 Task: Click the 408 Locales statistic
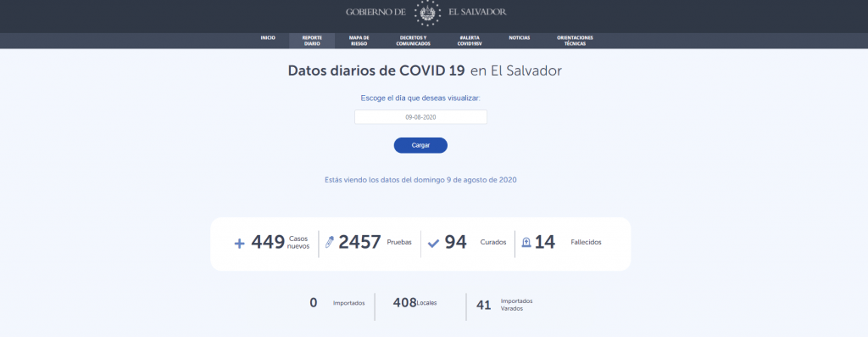point(415,303)
